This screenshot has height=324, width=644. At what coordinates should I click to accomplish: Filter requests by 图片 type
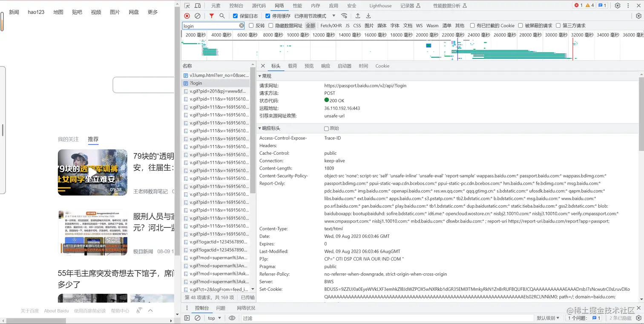(x=369, y=26)
